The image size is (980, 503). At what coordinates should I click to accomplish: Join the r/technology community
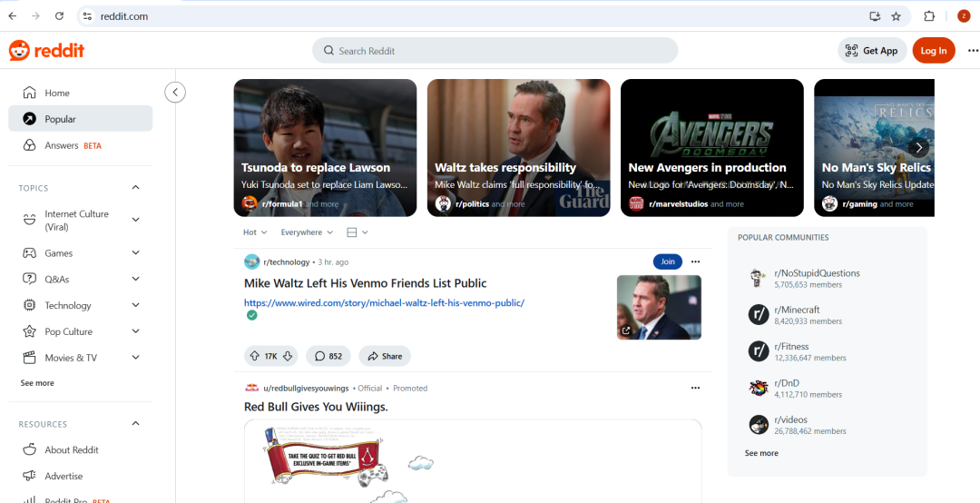(667, 261)
